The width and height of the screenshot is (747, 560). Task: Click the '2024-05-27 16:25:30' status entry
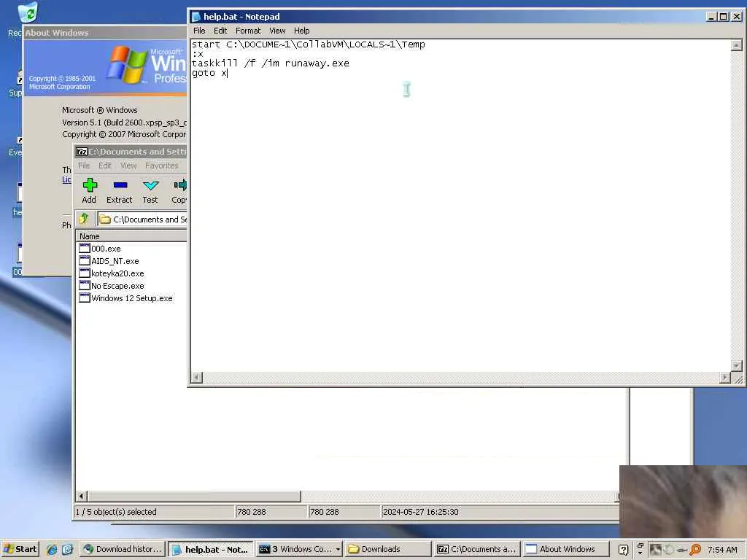421,512
